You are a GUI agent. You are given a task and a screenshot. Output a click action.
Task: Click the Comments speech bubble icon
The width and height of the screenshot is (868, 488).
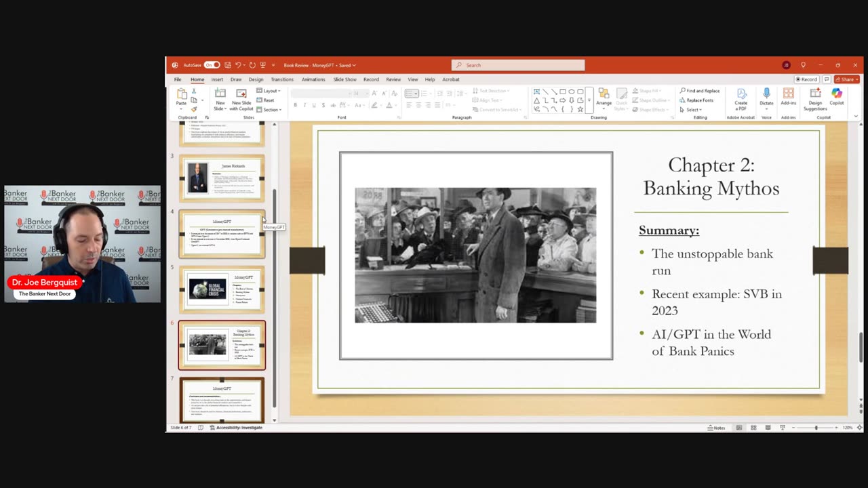[x=827, y=79]
